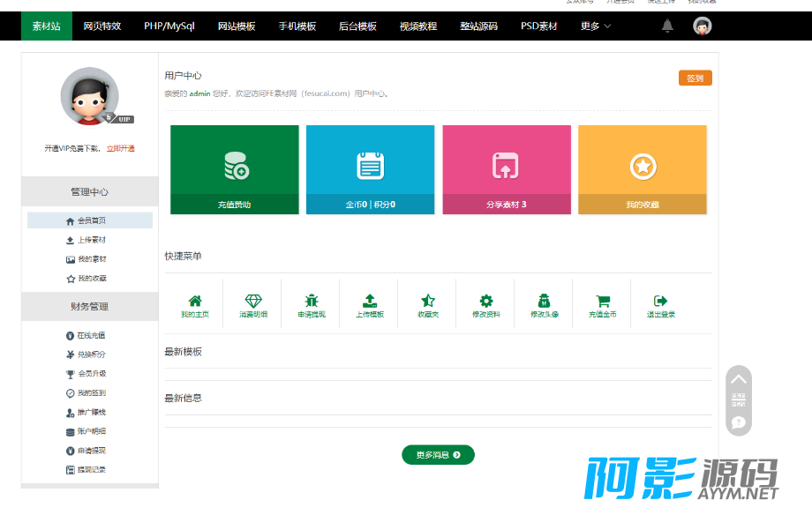The width and height of the screenshot is (812, 515).
Task: Click the 修改资料 gear shortcut
Action: pos(486,305)
